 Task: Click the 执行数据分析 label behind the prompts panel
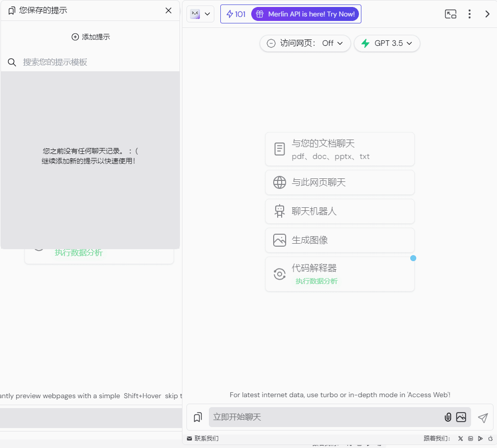[79, 253]
